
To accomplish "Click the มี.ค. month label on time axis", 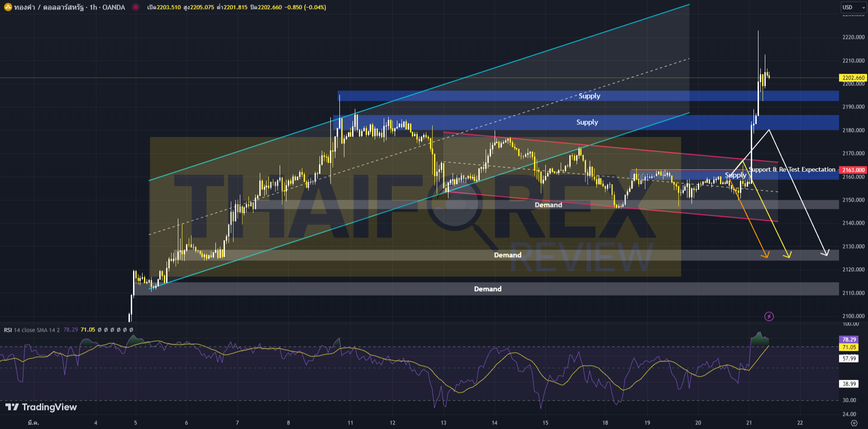I will click(x=33, y=423).
